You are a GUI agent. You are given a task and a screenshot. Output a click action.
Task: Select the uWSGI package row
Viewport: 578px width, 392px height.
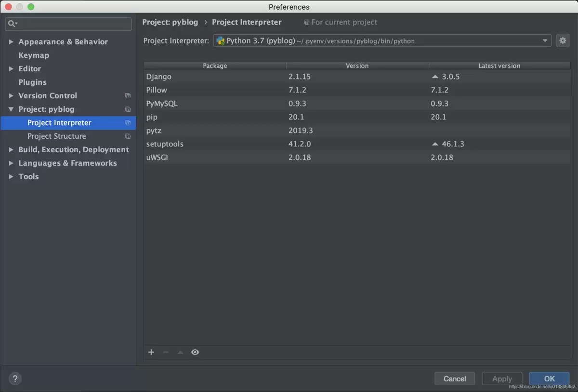click(357, 157)
